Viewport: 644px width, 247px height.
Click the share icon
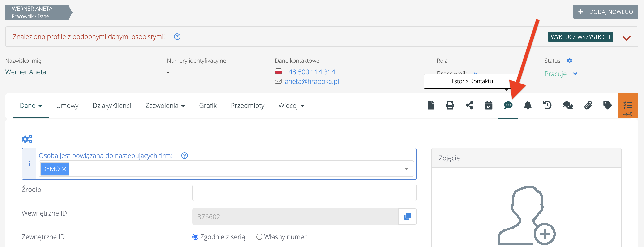469,105
